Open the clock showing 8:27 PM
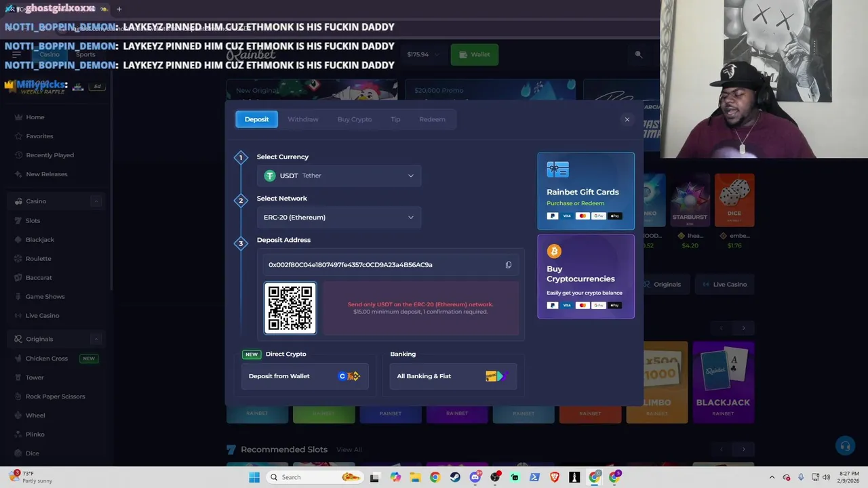868x488 pixels. (849, 477)
